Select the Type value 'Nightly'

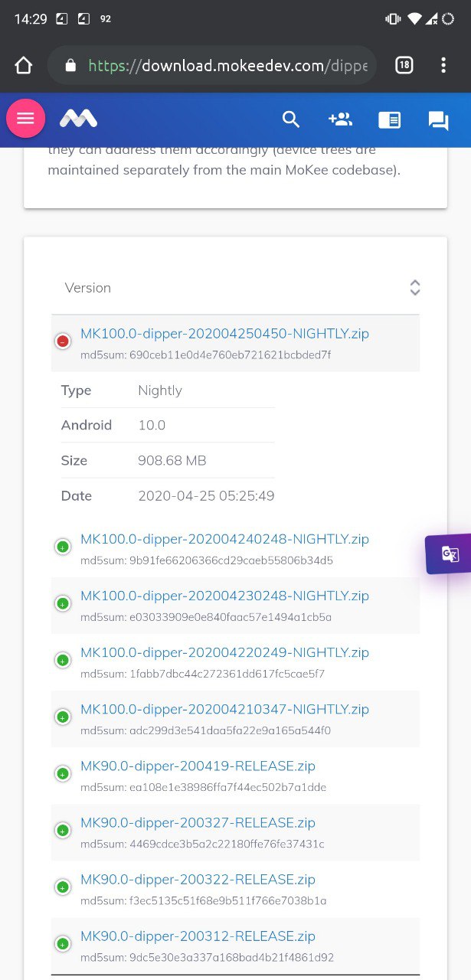pos(160,390)
